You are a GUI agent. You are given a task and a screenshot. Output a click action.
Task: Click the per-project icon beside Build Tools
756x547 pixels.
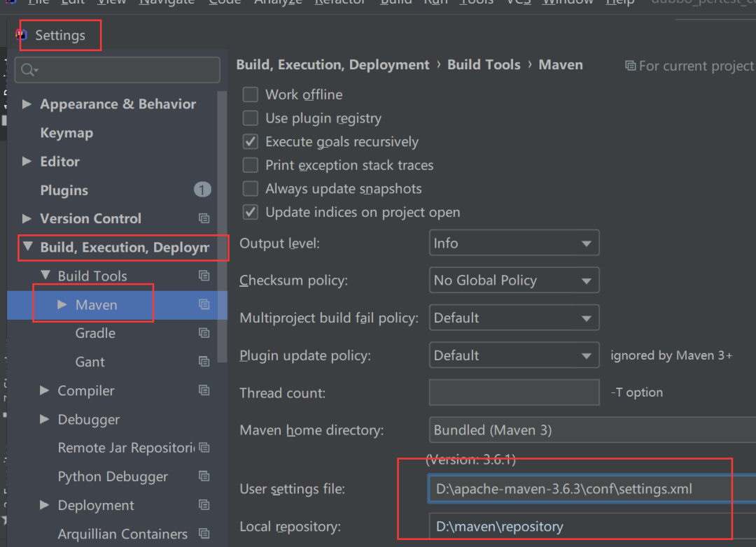(x=204, y=276)
